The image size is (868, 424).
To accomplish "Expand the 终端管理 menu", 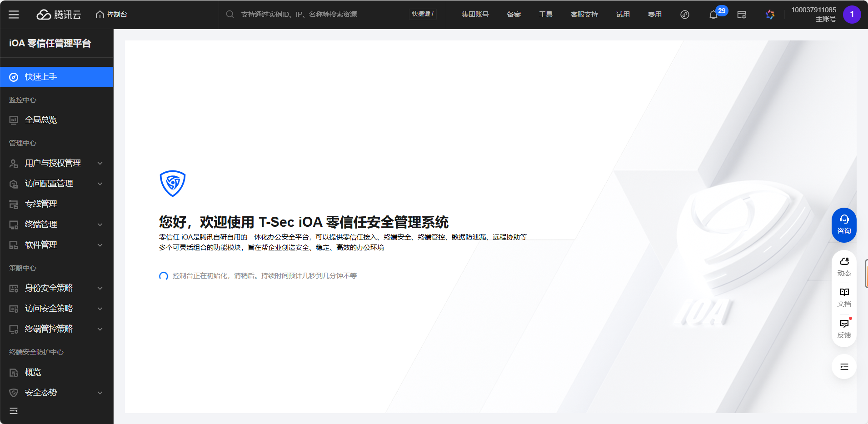I will (x=40, y=224).
